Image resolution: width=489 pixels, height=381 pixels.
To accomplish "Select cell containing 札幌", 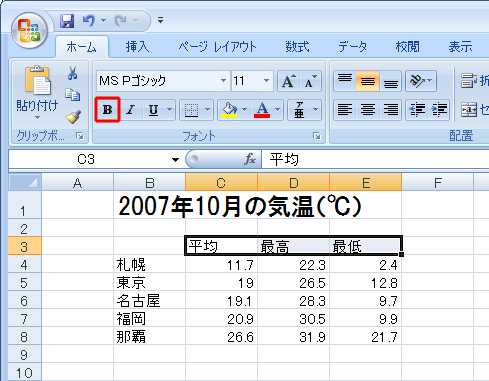I will click(149, 264).
